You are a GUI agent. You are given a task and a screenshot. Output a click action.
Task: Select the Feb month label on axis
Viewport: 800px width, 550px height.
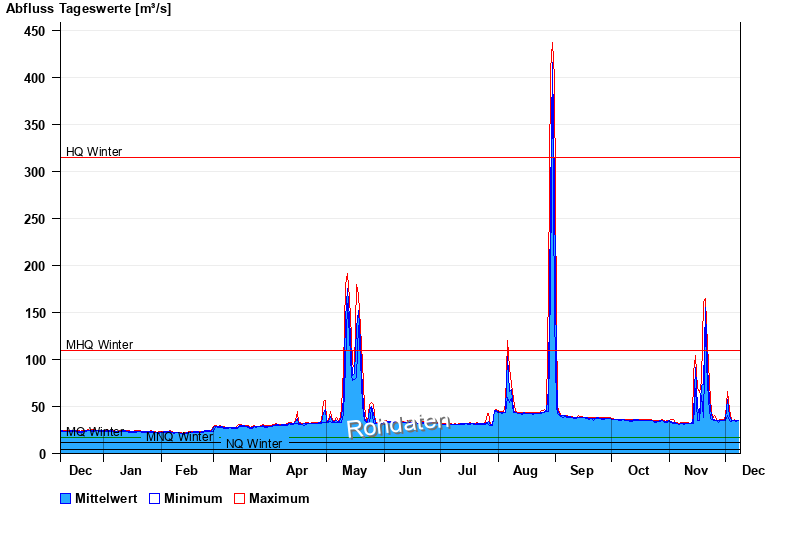[186, 470]
